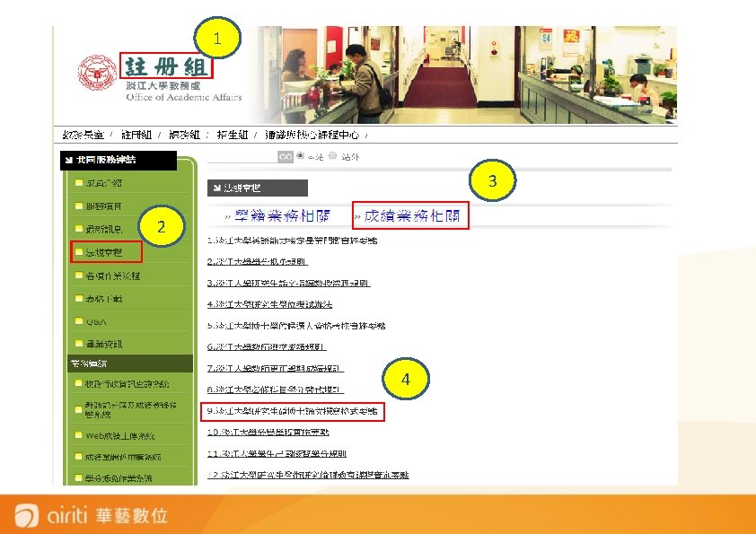The width and height of the screenshot is (756, 534).
Task: Open regulation link number 4 (研究生學位考試辦法)
Action: (x=269, y=304)
